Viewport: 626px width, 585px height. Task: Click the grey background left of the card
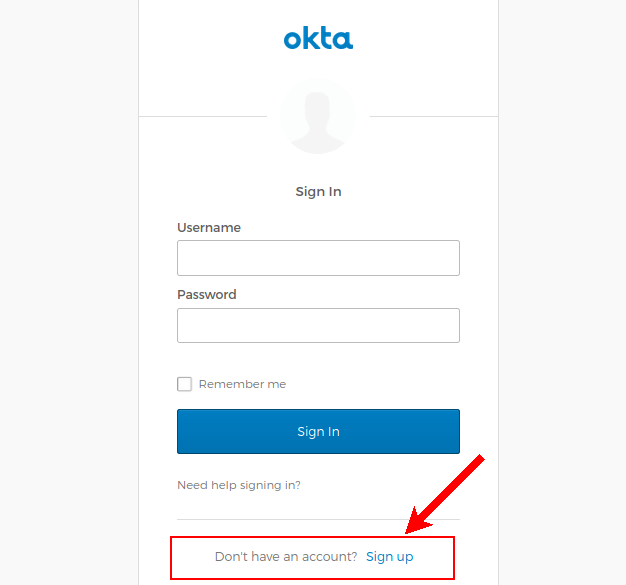[68, 300]
